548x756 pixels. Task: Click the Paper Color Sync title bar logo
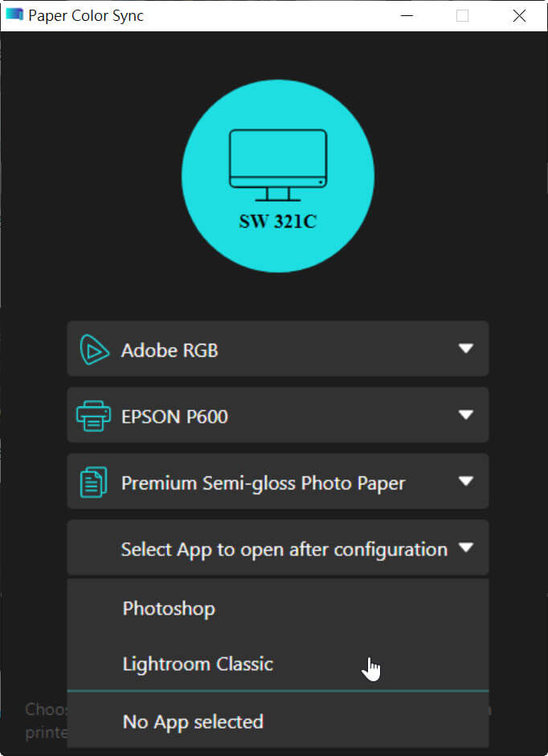coord(14,15)
